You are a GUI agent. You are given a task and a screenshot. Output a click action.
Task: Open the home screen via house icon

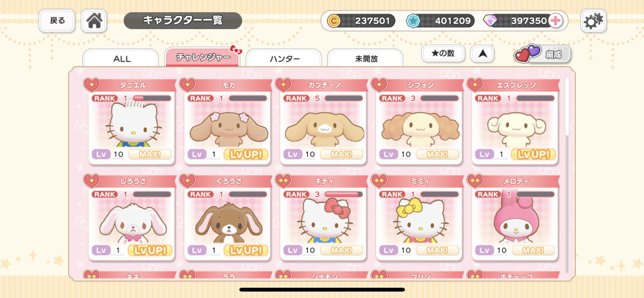coord(93,20)
